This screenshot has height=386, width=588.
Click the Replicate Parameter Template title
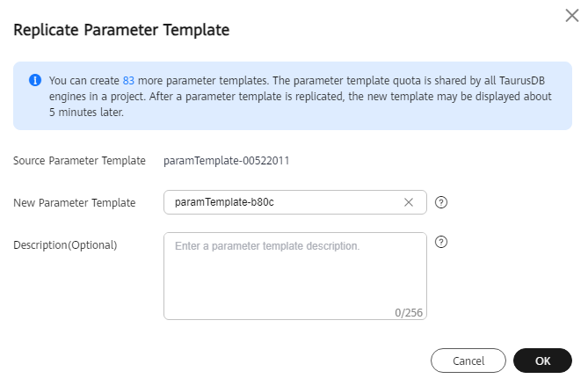(121, 30)
